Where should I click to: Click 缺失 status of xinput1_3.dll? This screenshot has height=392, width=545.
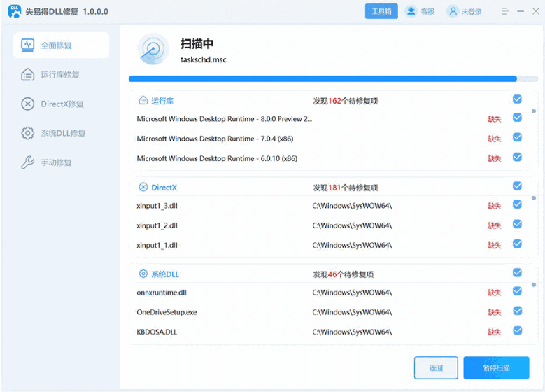pyautogui.click(x=495, y=206)
